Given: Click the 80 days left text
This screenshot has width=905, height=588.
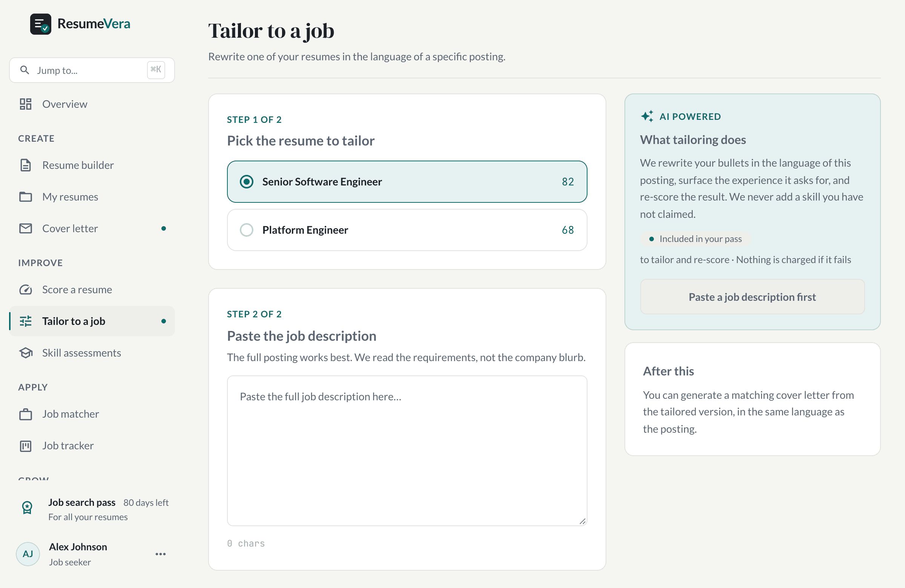Looking at the screenshot, I should 146,502.
